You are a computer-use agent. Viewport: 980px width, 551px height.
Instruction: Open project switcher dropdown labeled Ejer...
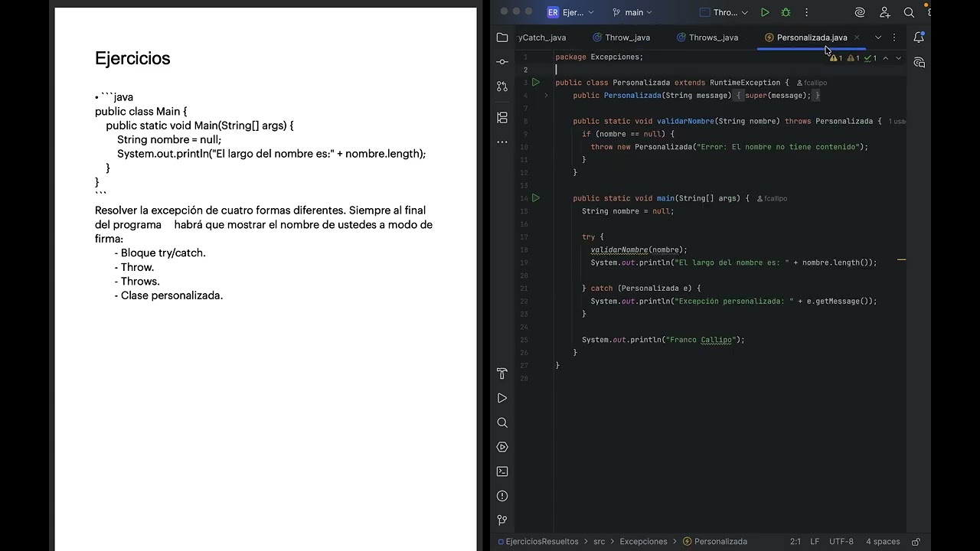tap(571, 12)
